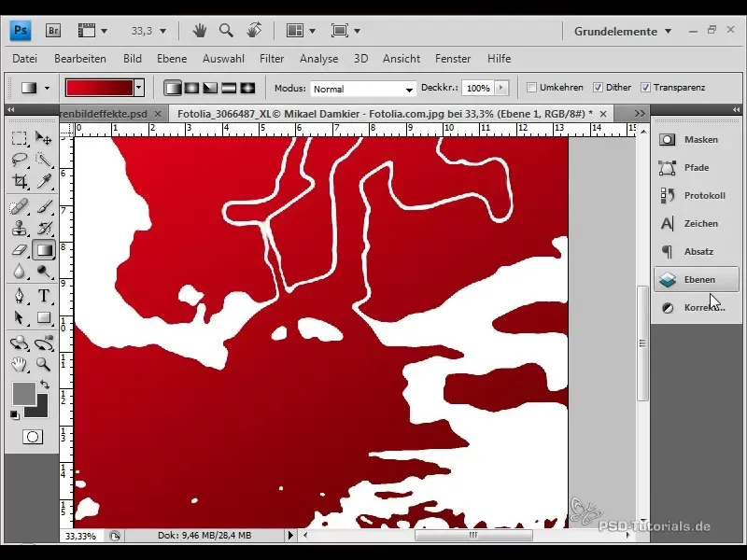Select the Eraser tool
Image resolution: width=747 pixels, height=560 pixels.
coord(19,250)
